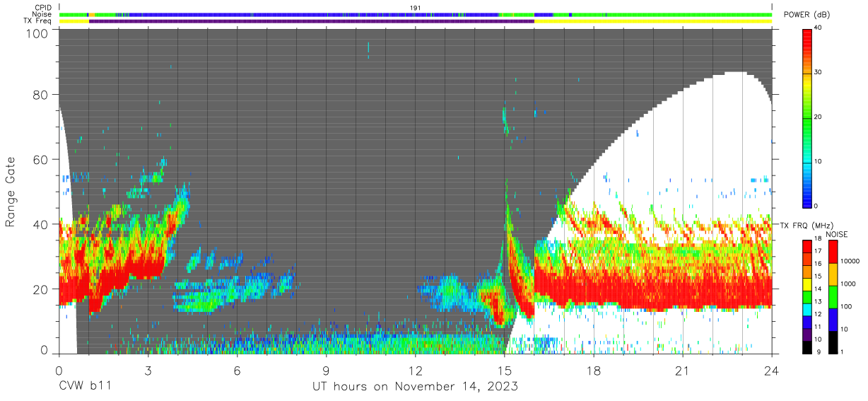This screenshot has height=401, width=868.
Task: Click the blue bottom of POWER colorbar
Action: click(x=807, y=201)
